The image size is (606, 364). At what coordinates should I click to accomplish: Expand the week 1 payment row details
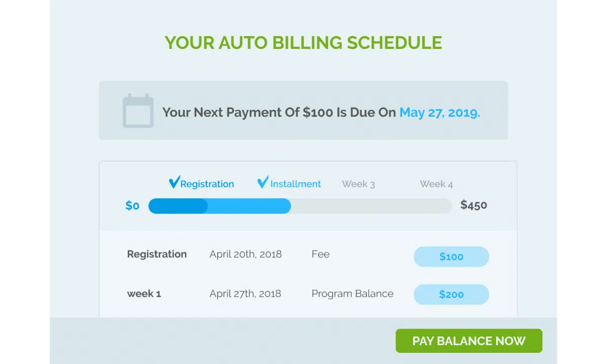(143, 293)
